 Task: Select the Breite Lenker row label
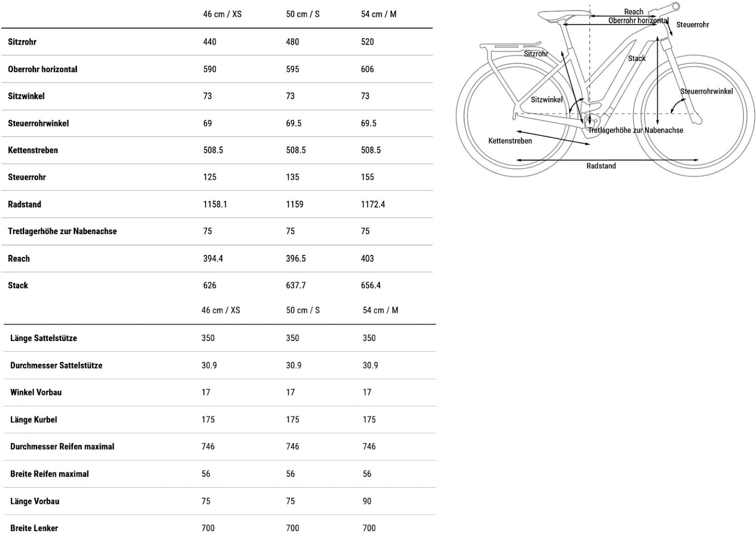point(34,527)
